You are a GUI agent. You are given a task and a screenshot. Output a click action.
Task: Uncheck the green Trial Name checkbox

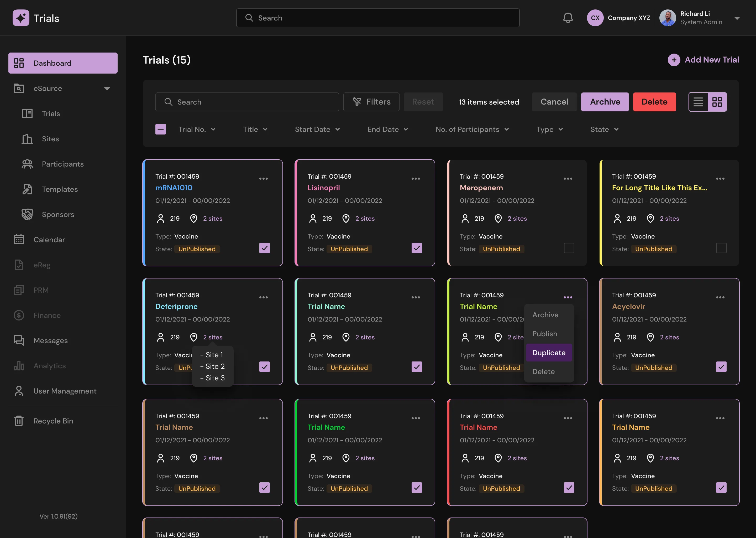point(417,488)
